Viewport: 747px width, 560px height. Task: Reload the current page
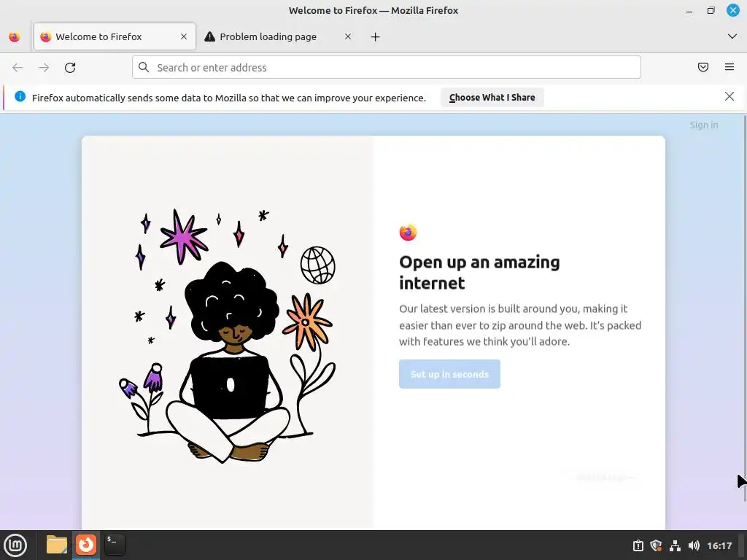click(x=70, y=68)
